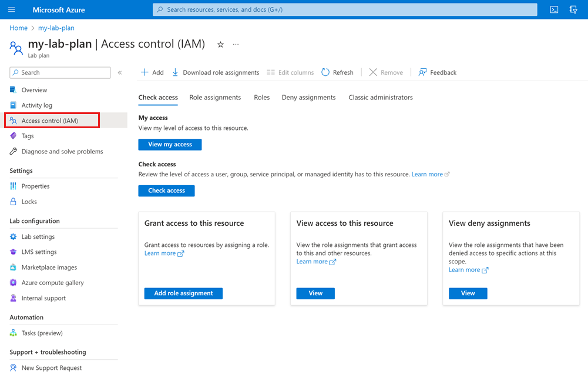588x381 pixels.
Task: Open Learn more about deny assignments
Action: click(465, 269)
